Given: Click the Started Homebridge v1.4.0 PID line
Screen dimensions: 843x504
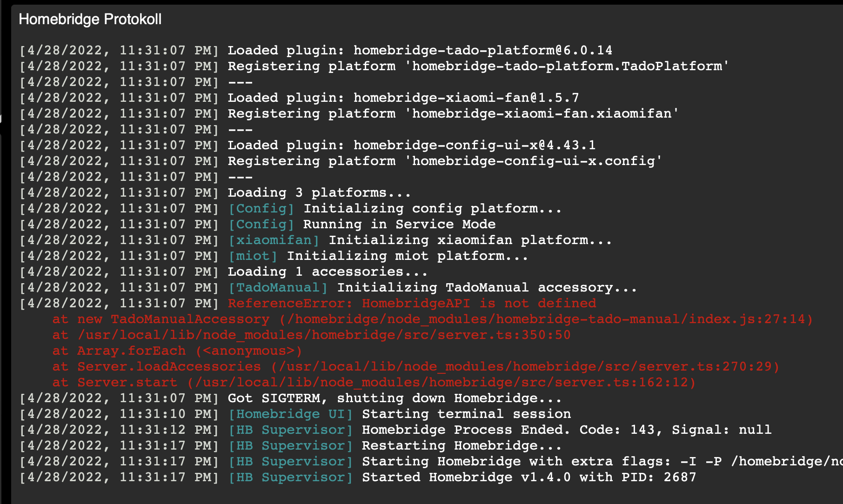Looking at the screenshot, I should point(529,477).
